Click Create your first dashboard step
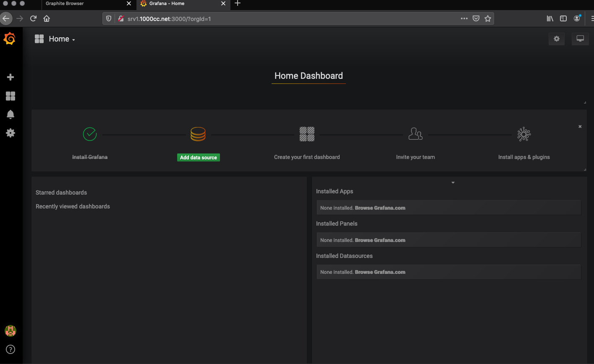The image size is (594, 364). point(307,157)
